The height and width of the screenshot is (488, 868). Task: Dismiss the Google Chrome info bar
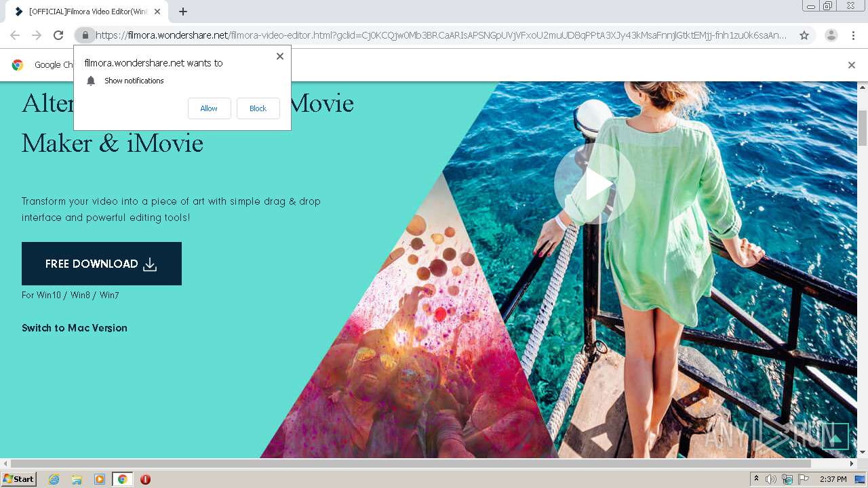tap(852, 65)
